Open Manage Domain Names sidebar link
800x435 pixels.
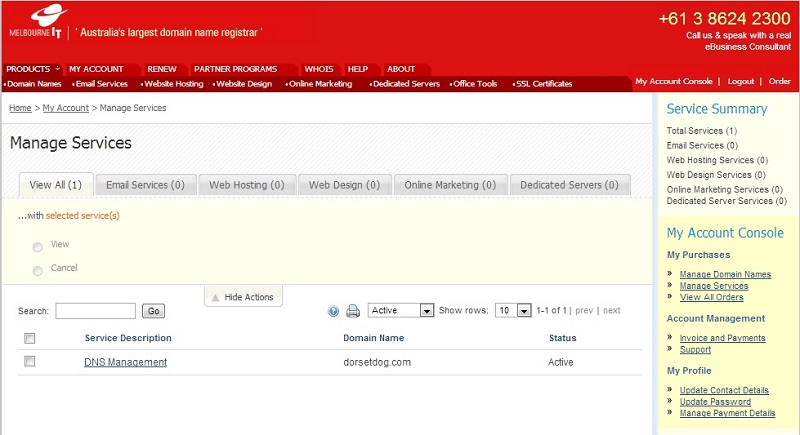725,274
